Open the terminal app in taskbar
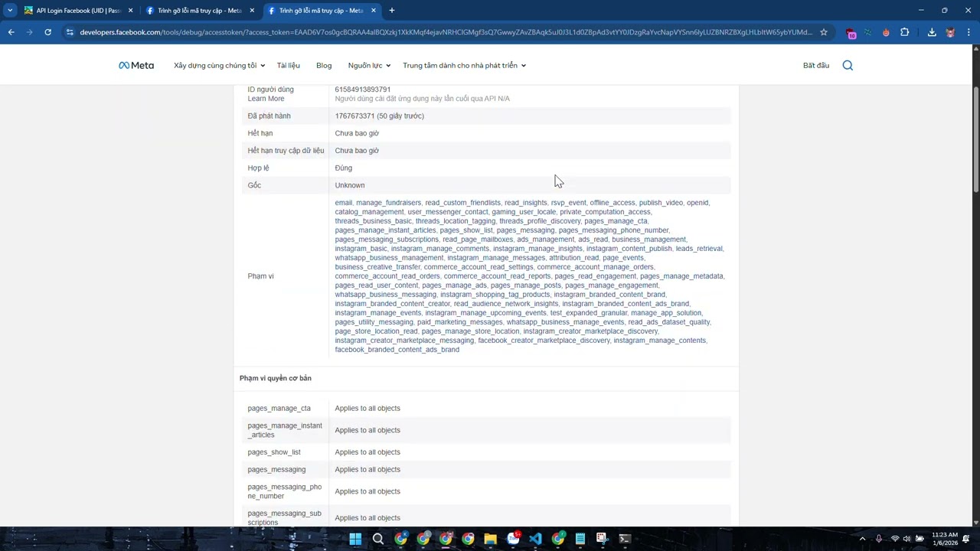980x551 pixels. click(625, 539)
